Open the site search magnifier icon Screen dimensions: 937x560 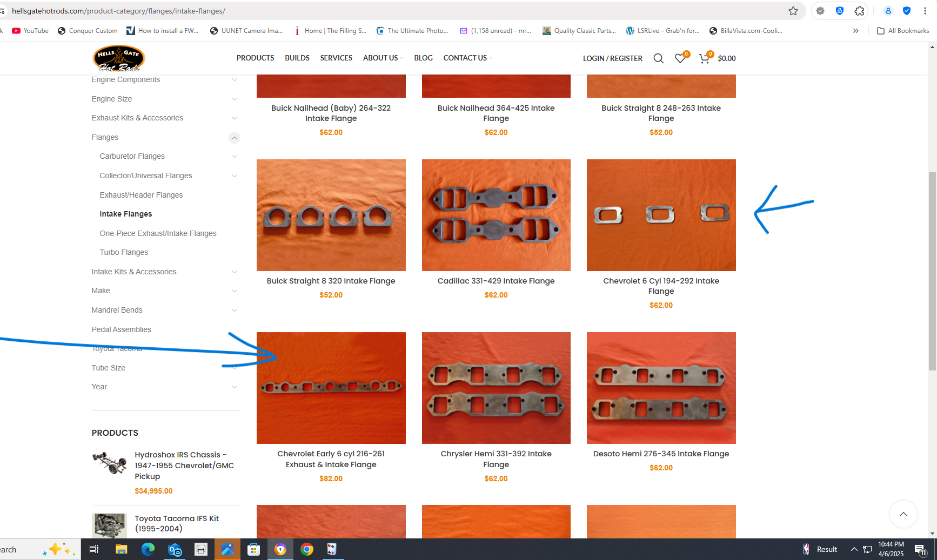pos(658,58)
